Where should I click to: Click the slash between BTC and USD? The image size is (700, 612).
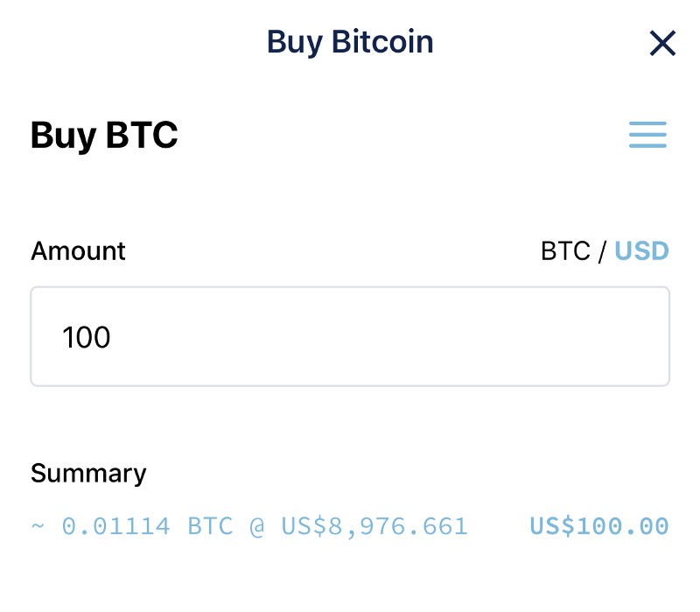pyautogui.click(x=602, y=252)
